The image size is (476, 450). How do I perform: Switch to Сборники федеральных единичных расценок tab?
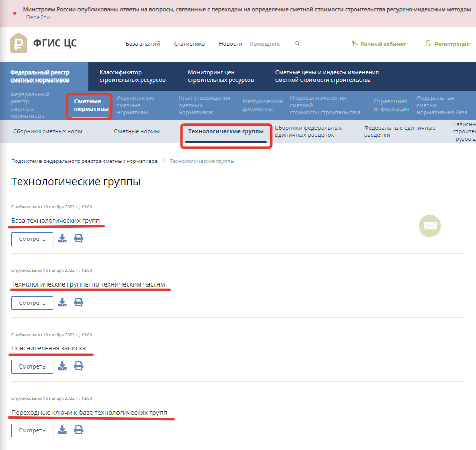308,132
